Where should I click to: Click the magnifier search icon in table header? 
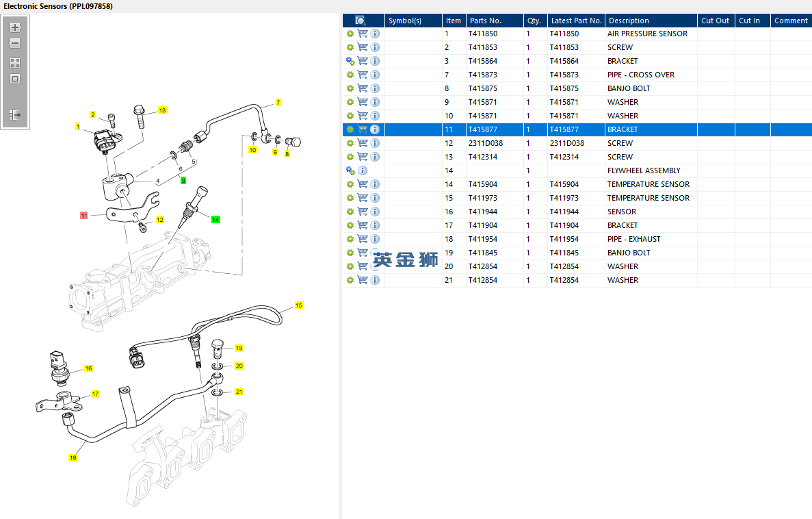click(x=361, y=21)
